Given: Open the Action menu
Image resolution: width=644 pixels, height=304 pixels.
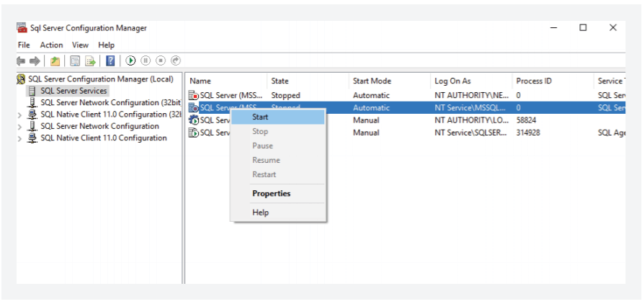Looking at the screenshot, I should (51, 45).
